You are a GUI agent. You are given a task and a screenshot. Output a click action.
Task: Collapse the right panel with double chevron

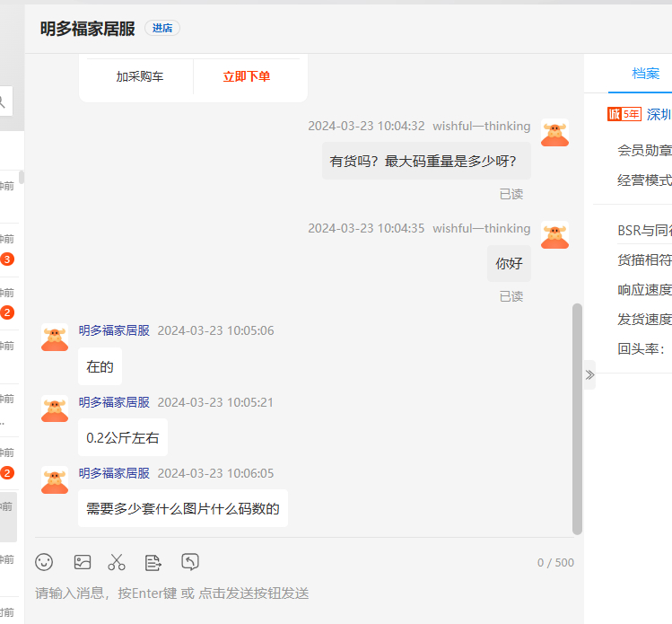click(589, 374)
